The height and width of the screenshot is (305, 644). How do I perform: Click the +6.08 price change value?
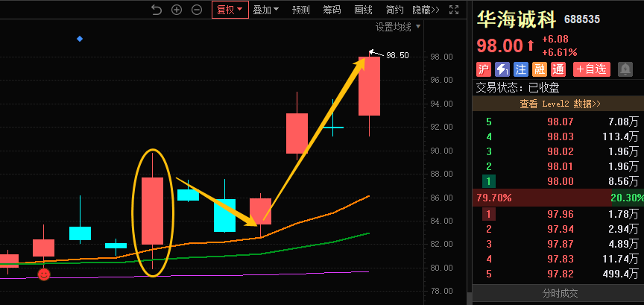coord(555,39)
